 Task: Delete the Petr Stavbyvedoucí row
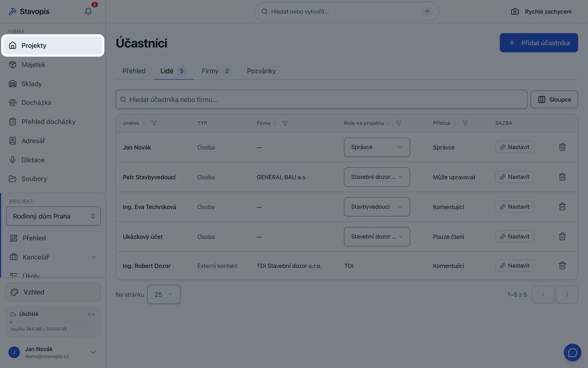(562, 177)
